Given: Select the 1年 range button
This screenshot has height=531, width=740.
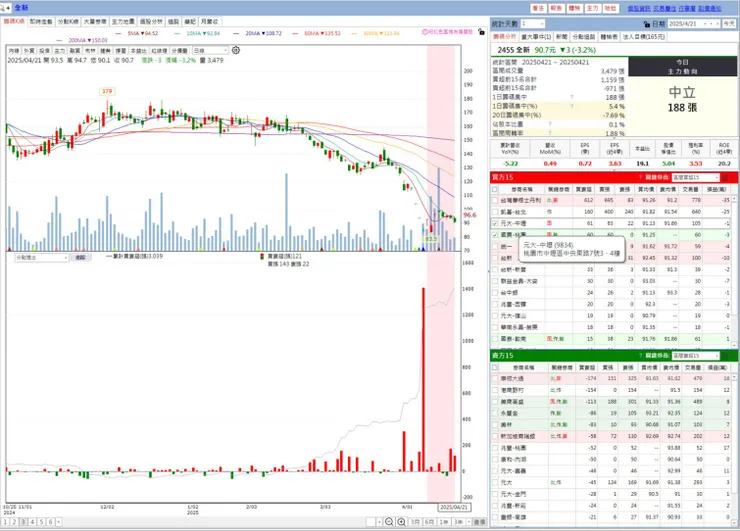Looking at the screenshot, I should 444,522.
